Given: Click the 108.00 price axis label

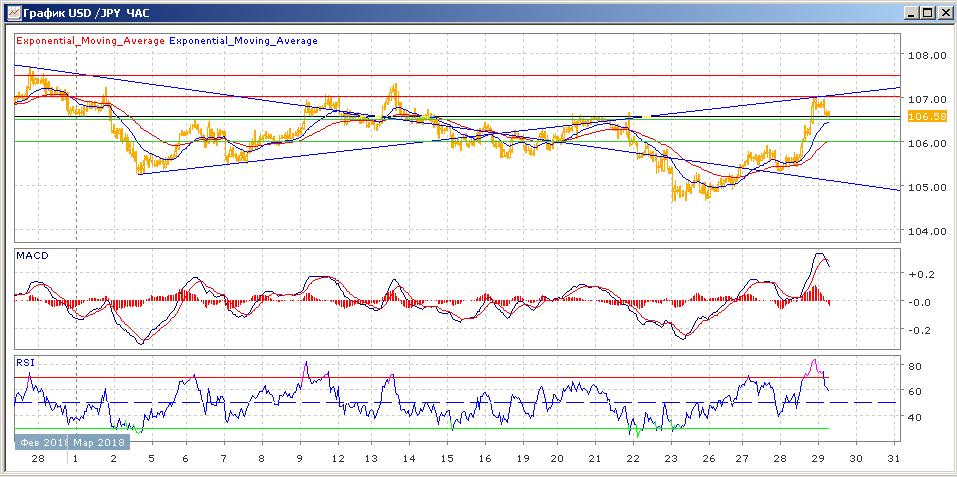Looking at the screenshot, I should (926, 56).
